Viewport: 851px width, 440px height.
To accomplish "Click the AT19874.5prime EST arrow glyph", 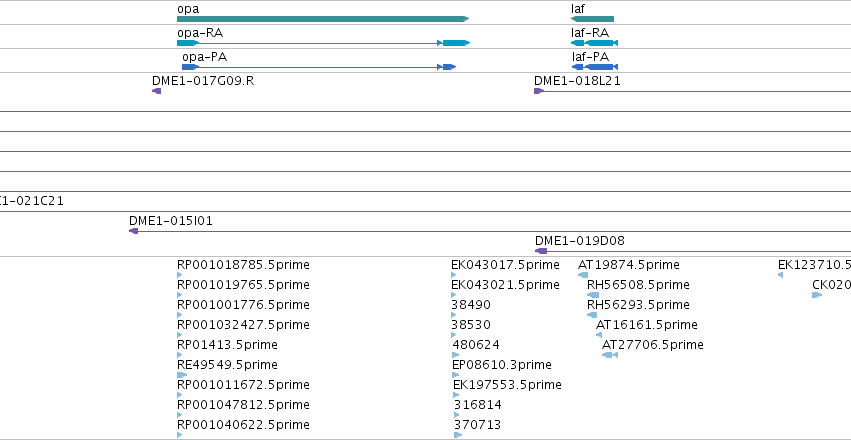I will (583, 275).
